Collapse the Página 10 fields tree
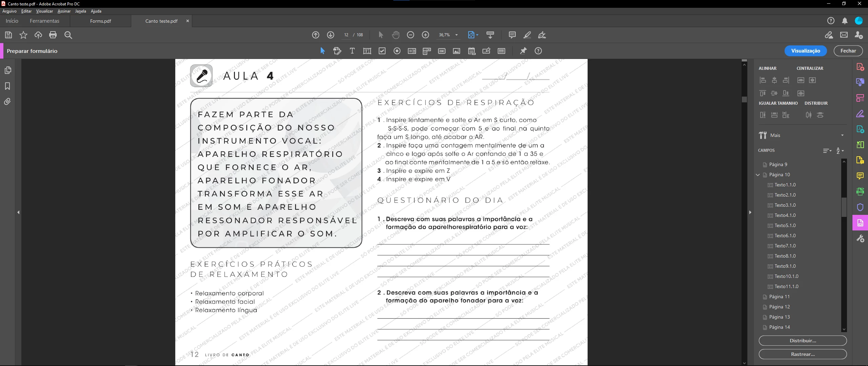868x366 pixels. tap(758, 175)
